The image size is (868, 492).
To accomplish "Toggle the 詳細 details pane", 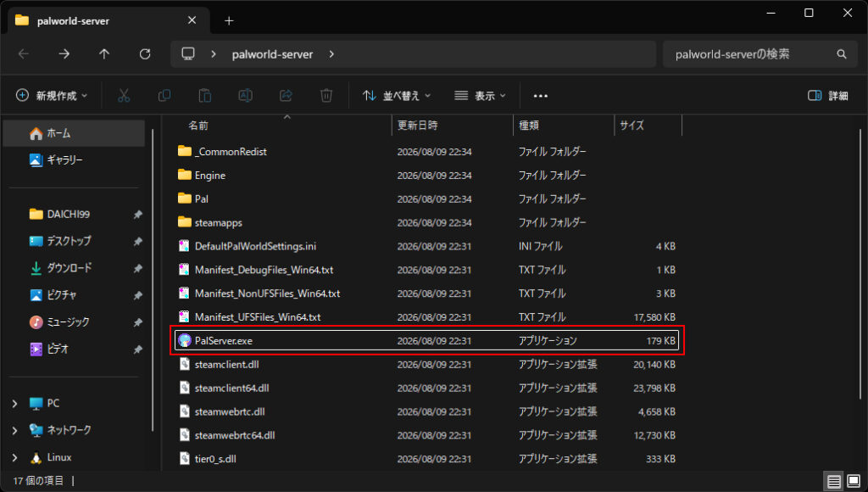I will pos(828,96).
